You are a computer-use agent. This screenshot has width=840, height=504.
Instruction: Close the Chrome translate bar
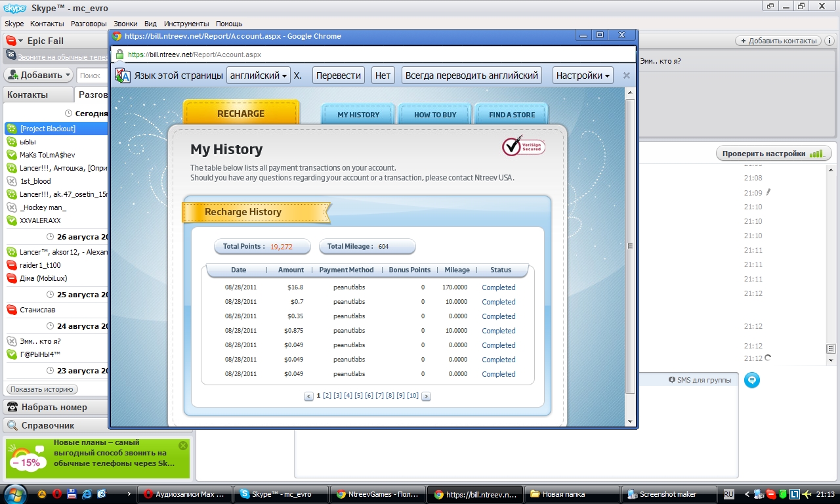point(626,75)
